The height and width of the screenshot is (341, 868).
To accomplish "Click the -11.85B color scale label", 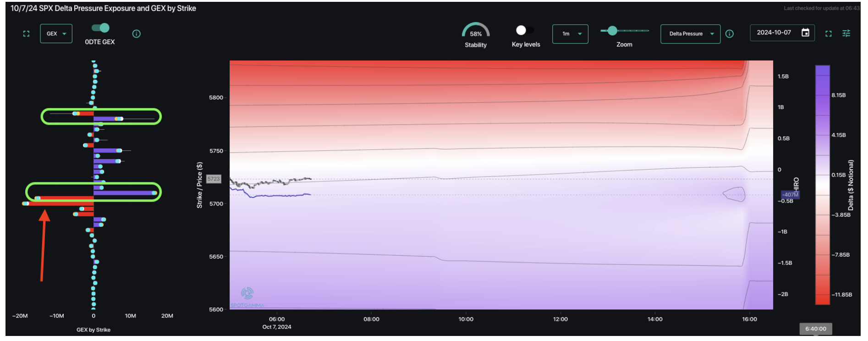I will 842,295.
